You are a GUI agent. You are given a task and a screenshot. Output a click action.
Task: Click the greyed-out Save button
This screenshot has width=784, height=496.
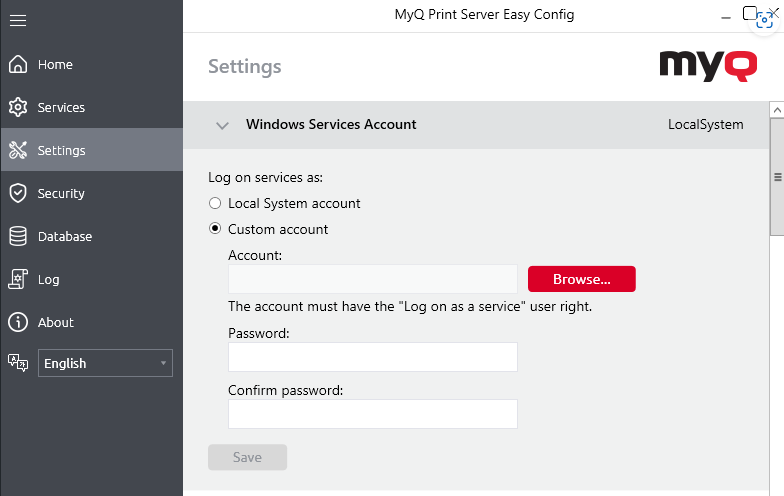[248, 457]
